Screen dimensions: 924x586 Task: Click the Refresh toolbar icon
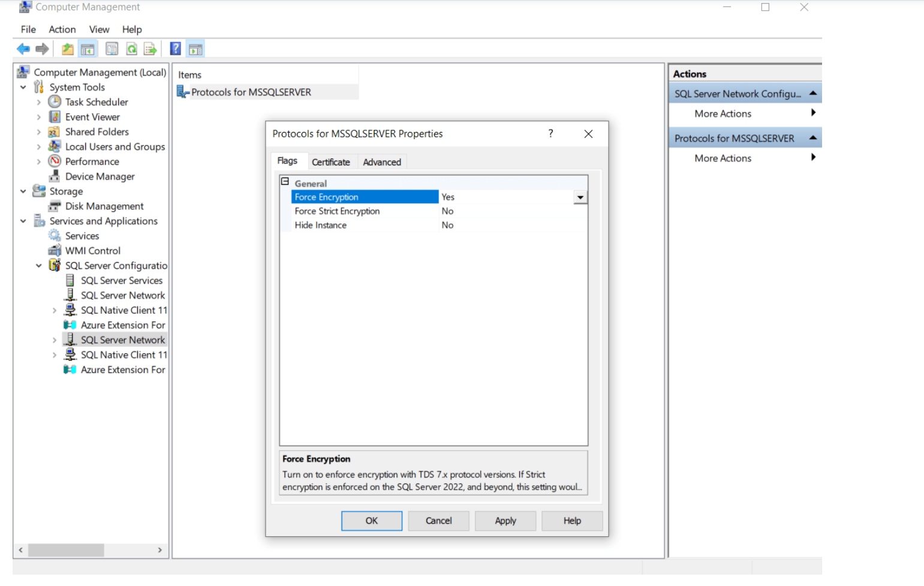(131, 49)
